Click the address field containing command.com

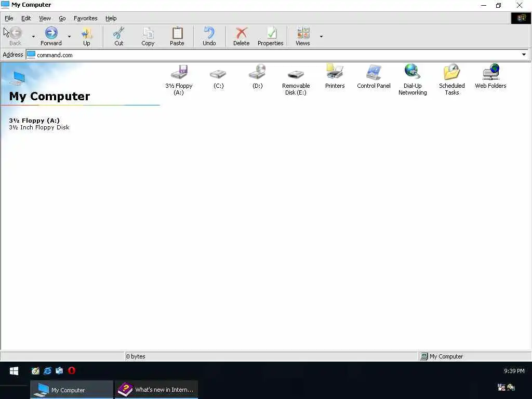point(277,55)
